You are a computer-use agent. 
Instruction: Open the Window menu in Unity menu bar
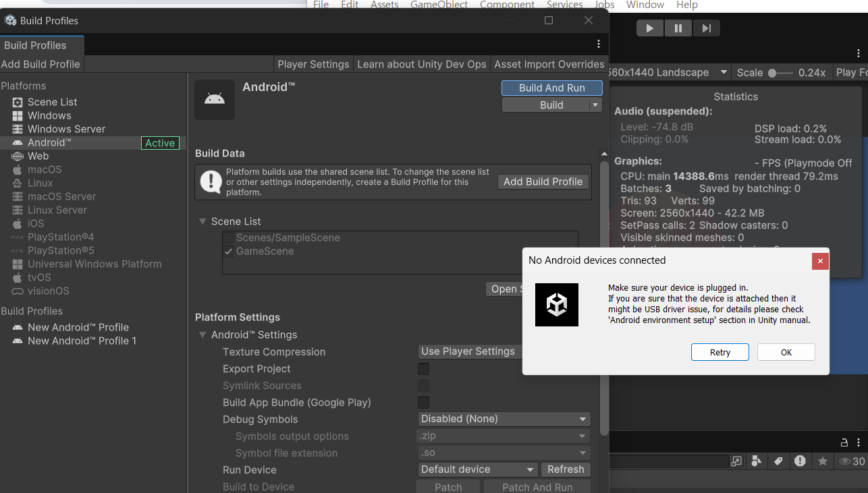pyautogui.click(x=645, y=5)
